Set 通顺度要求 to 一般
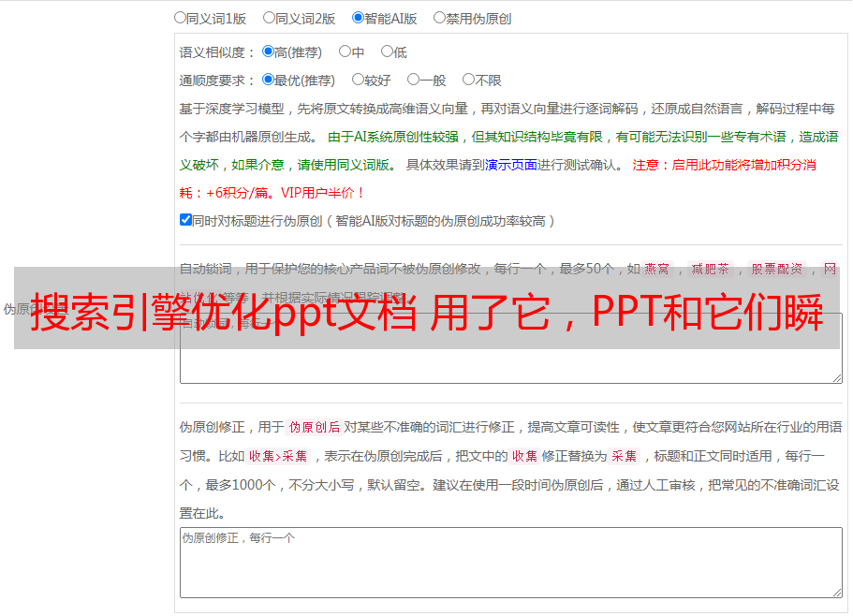 (414, 80)
